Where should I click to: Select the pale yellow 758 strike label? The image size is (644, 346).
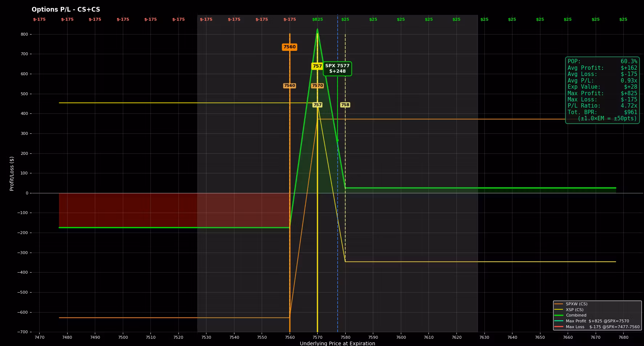click(x=345, y=105)
